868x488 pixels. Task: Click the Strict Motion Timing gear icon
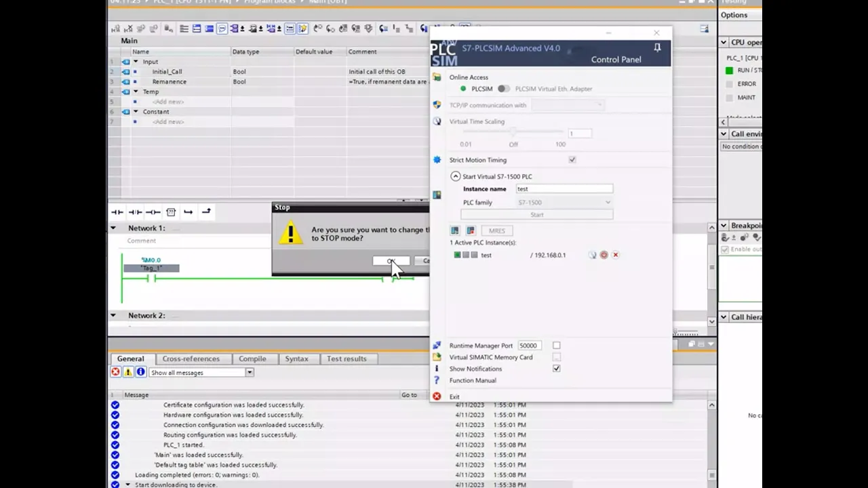437,160
